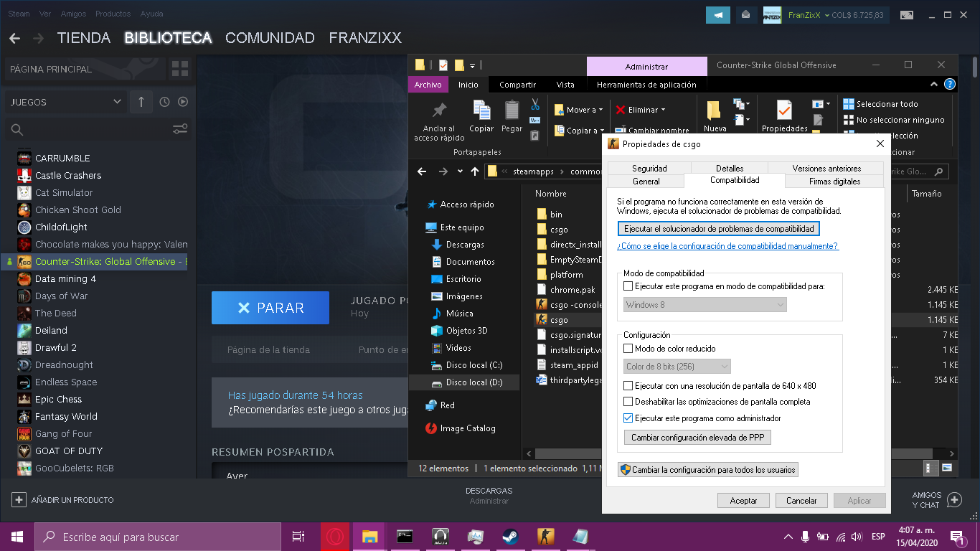
Task: Open the Friends and Chat icon in Steam
Action: 954,499
